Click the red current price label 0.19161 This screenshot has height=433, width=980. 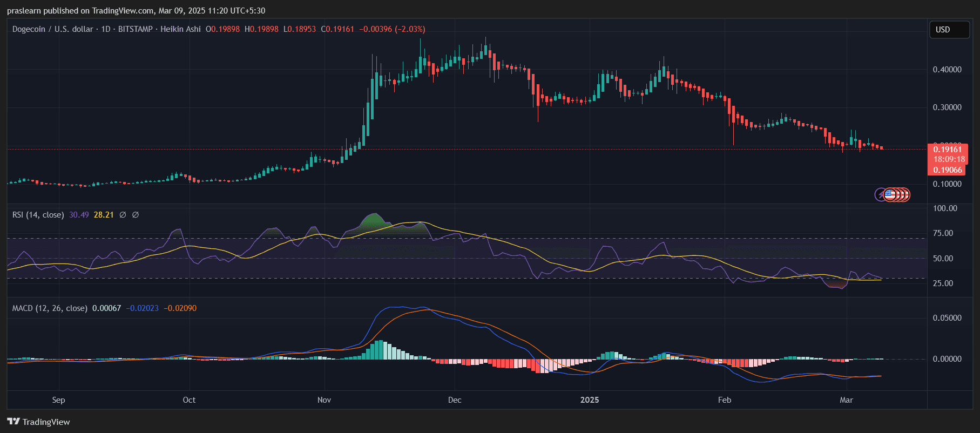(947, 150)
